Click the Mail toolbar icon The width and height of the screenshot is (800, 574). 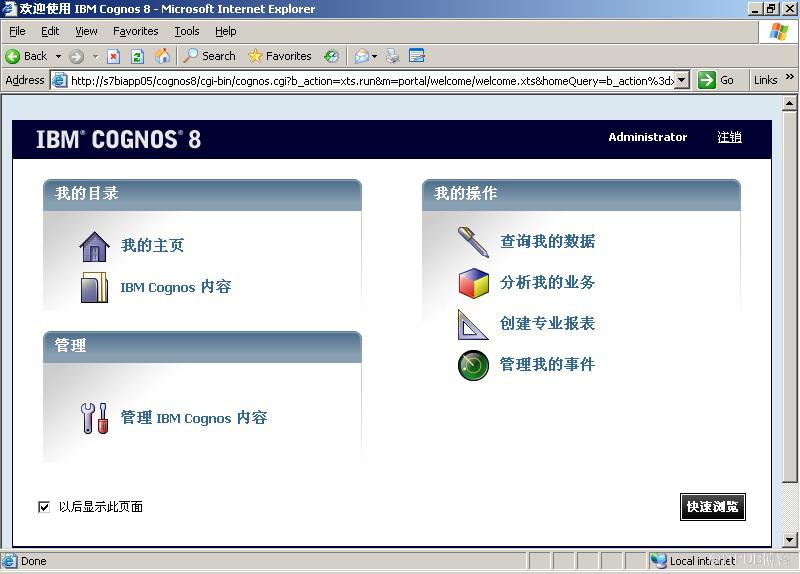(362, 56)
